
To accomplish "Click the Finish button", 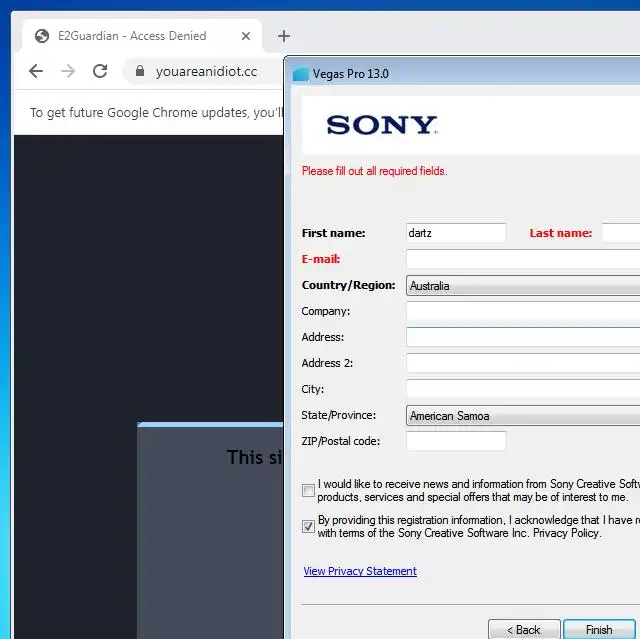I will 599,629.
